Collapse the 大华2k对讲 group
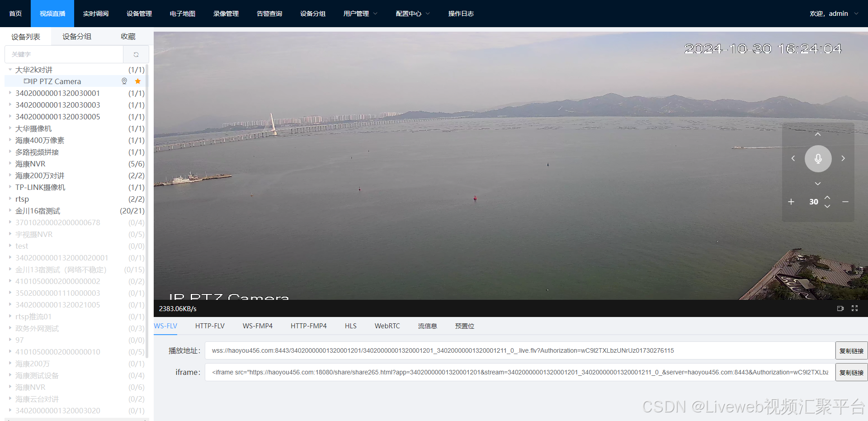The width and height of the screenshot is (868, 421). tap(10, 70)
